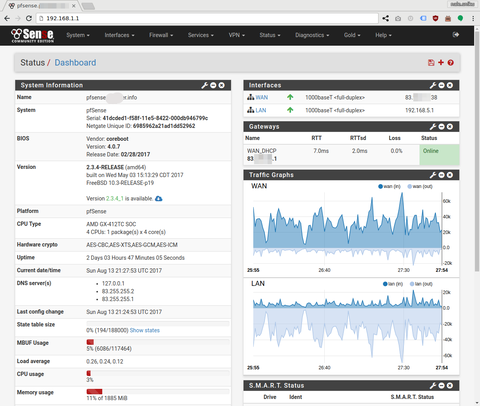
Task: Open the Services dropdown menu
Action: [x=201, y=35]
